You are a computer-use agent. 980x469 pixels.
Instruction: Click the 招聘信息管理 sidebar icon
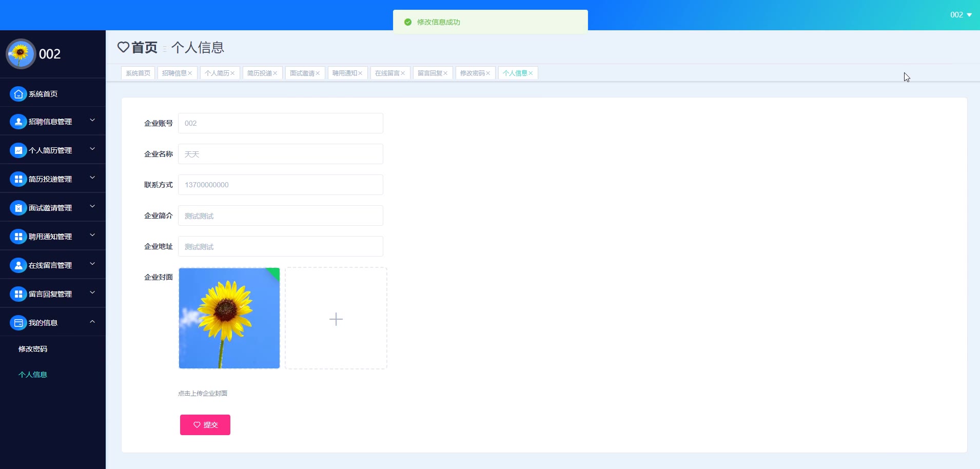coord(18,122)
